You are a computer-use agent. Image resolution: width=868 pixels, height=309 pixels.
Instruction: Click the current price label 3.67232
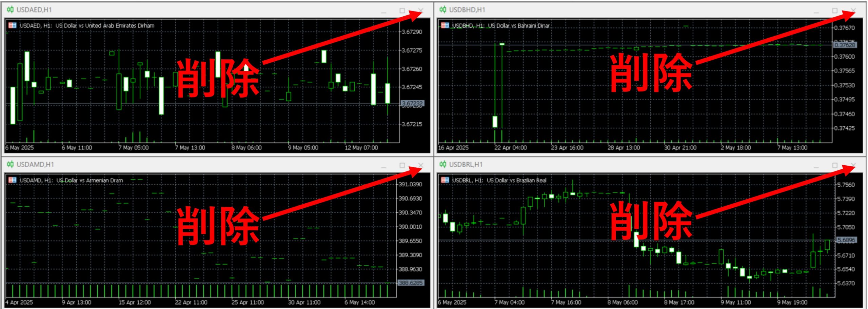(x=412, y=103)
